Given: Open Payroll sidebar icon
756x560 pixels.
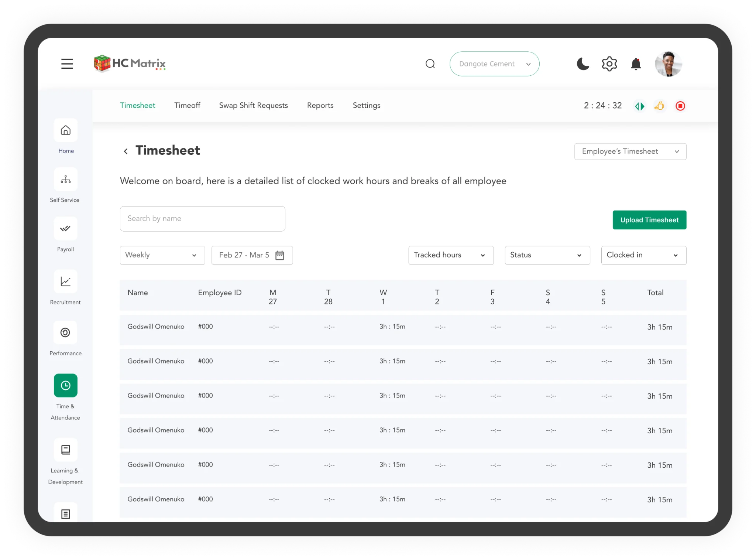Looking at the screenshot, I should [66, 229].
